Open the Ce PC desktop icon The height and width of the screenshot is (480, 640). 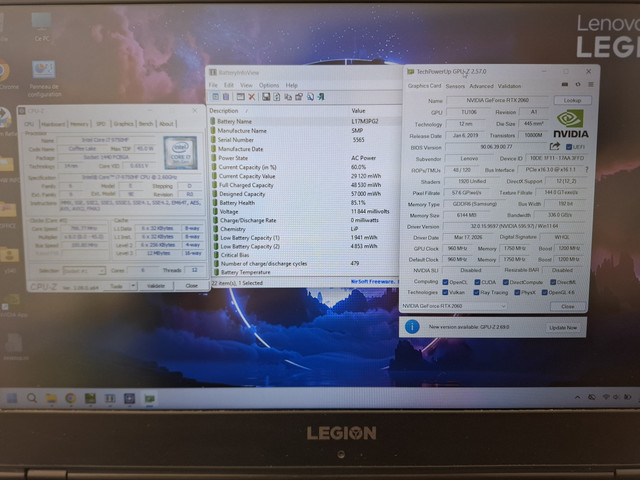(x=42, y=27)
